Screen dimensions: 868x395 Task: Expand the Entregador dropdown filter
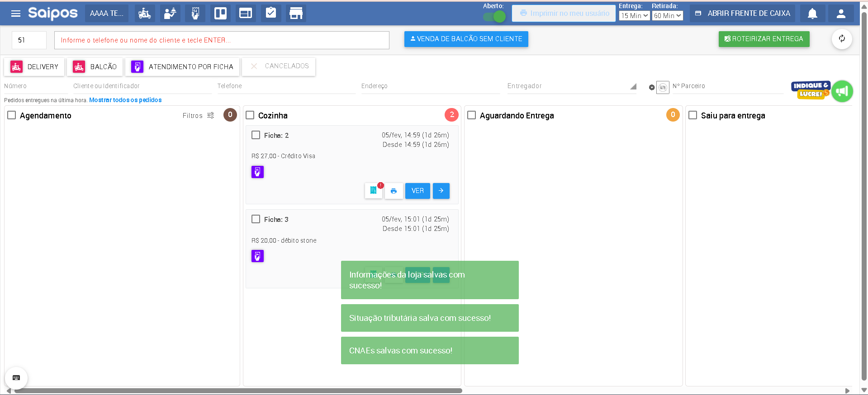point(633,86)
